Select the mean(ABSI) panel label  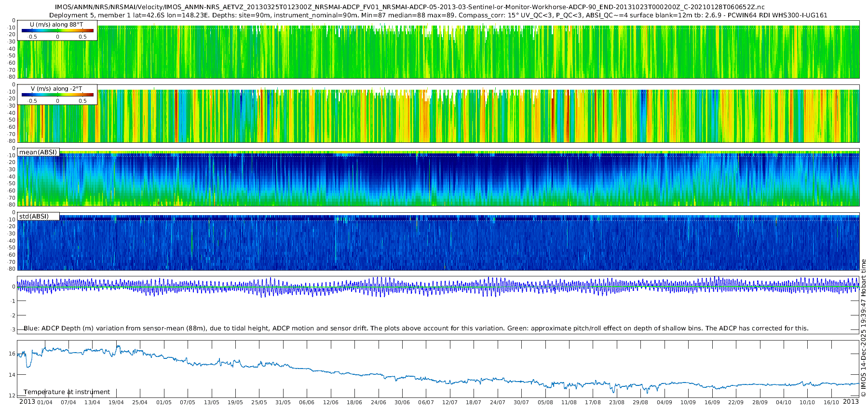(x=38, y=152)
